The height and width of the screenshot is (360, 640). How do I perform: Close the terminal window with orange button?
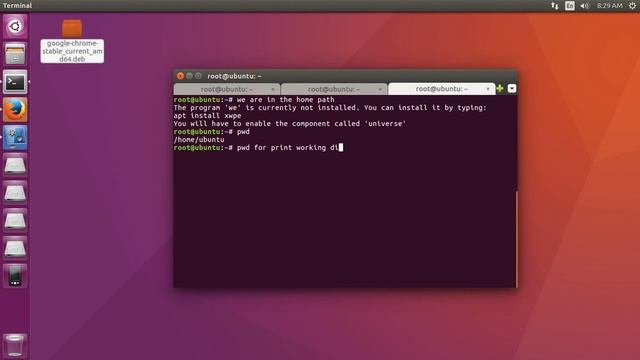click(180, 76)
